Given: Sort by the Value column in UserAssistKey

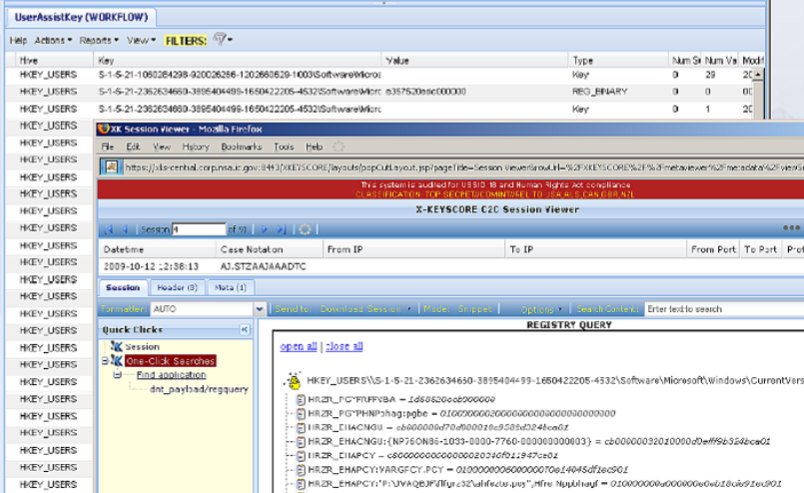Looking at the screenshot, I should point(474,61).
